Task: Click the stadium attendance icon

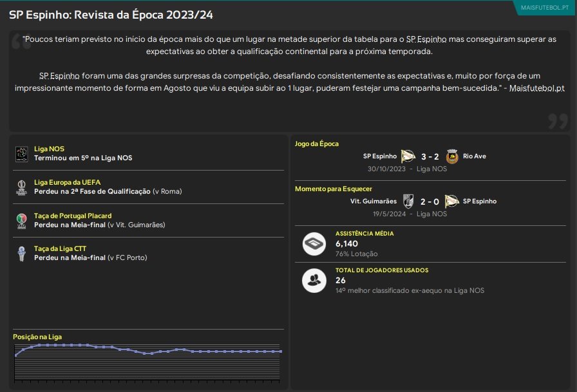Action: point(314,244)
